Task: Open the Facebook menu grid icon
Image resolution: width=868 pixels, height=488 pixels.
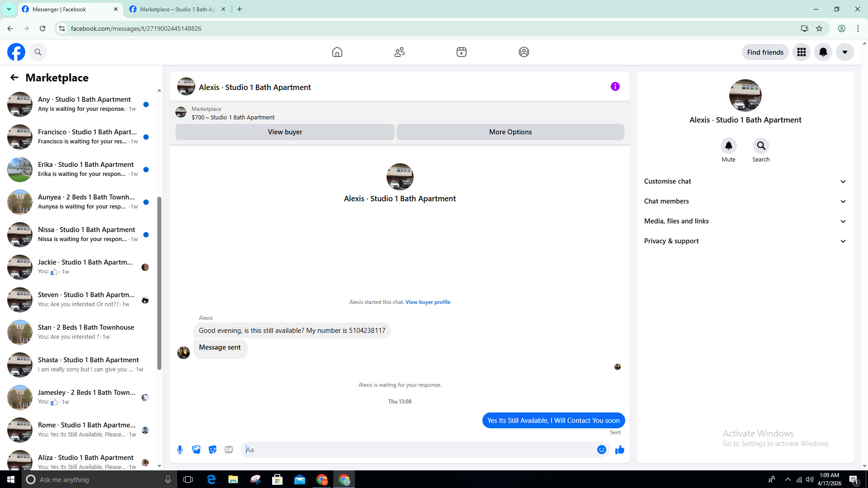Action: 802,52
